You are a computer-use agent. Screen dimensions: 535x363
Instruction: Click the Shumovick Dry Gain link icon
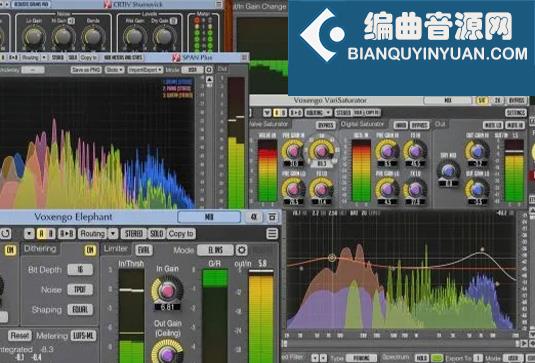pyautogui.click(x=173, y=21)
